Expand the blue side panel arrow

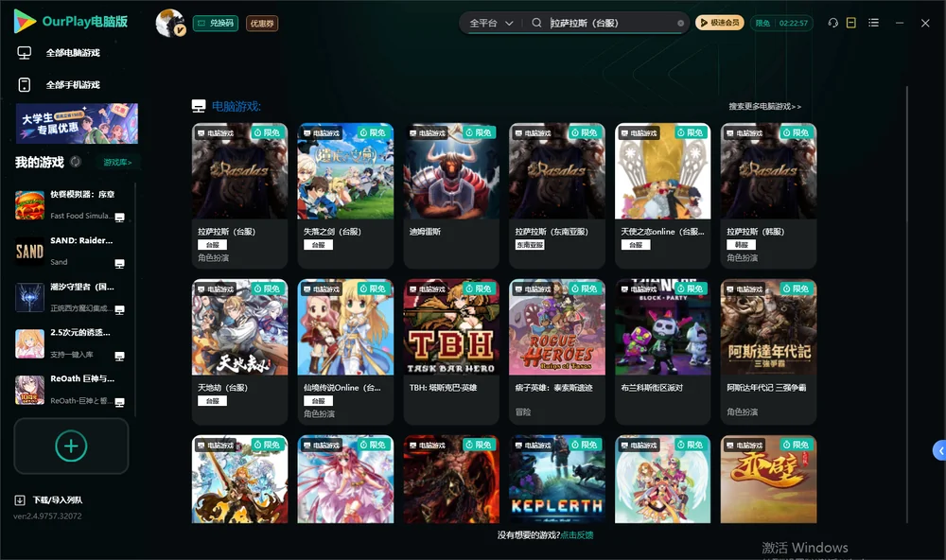click(940, 451)
